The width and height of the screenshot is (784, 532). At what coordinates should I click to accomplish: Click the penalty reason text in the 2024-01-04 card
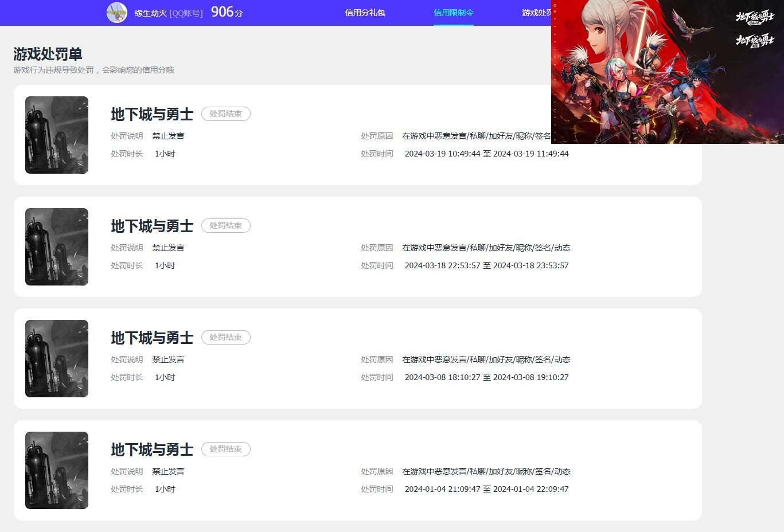(486, 471)
